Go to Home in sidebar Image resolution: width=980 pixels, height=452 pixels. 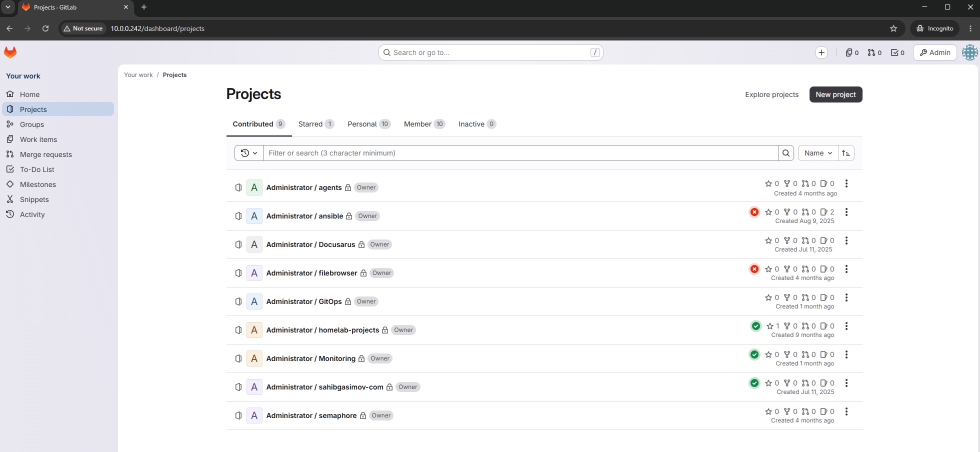58,94
